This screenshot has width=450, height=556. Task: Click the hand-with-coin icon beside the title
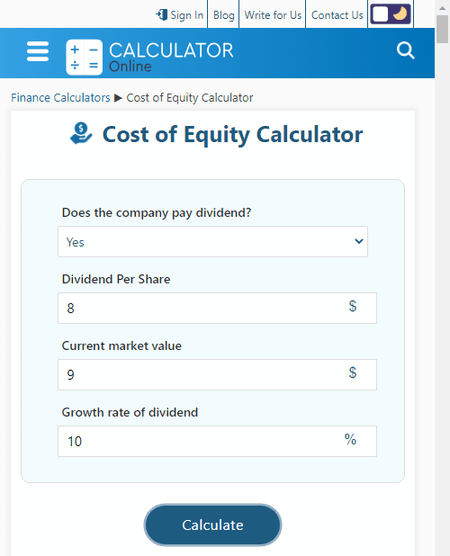click(x=81, y=133)
